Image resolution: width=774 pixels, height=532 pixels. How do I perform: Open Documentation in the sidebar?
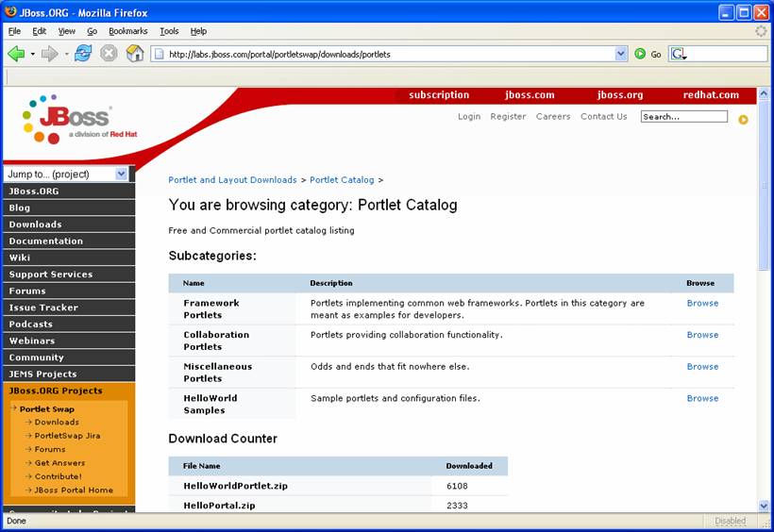[69, 241]
